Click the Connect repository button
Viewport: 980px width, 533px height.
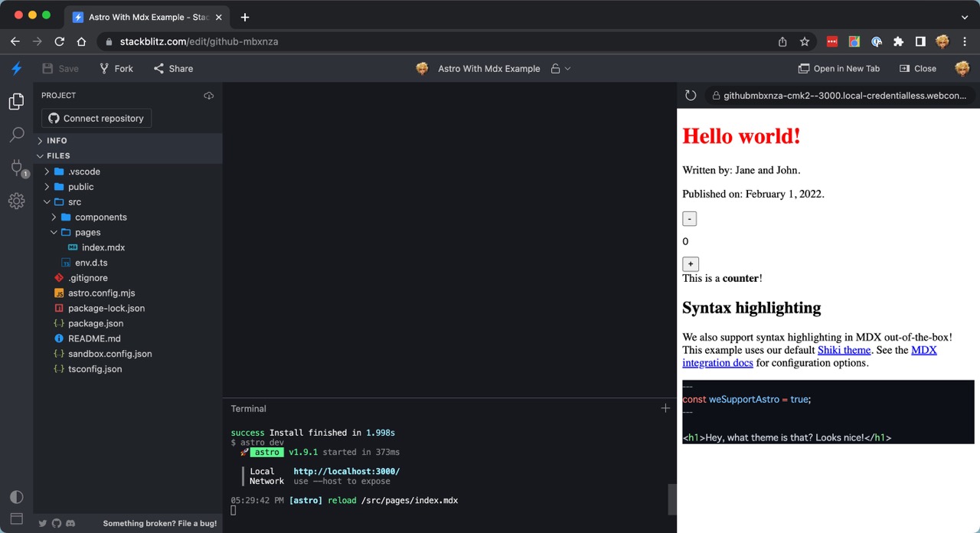96,119
